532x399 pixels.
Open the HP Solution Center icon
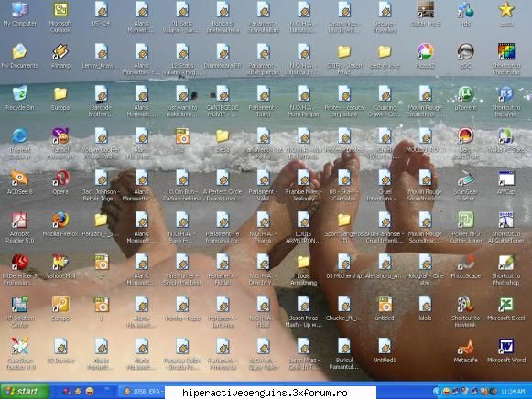click(20, 312)
